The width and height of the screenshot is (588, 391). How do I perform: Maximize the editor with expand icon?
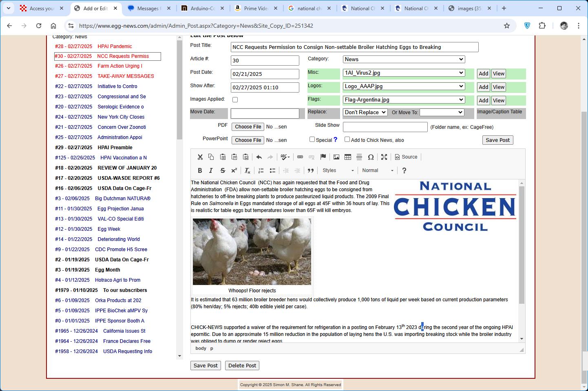384,157
